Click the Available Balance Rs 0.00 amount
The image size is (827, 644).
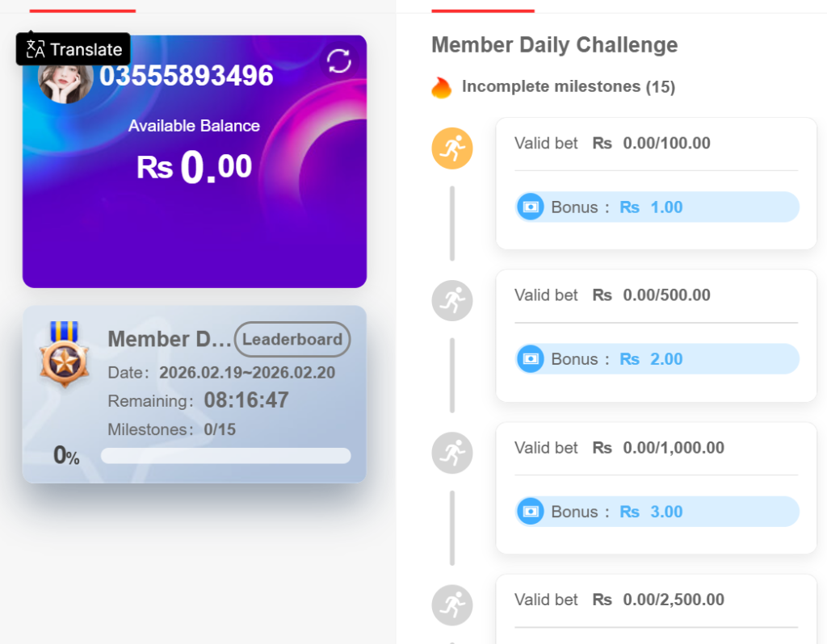tap(195, 167)
